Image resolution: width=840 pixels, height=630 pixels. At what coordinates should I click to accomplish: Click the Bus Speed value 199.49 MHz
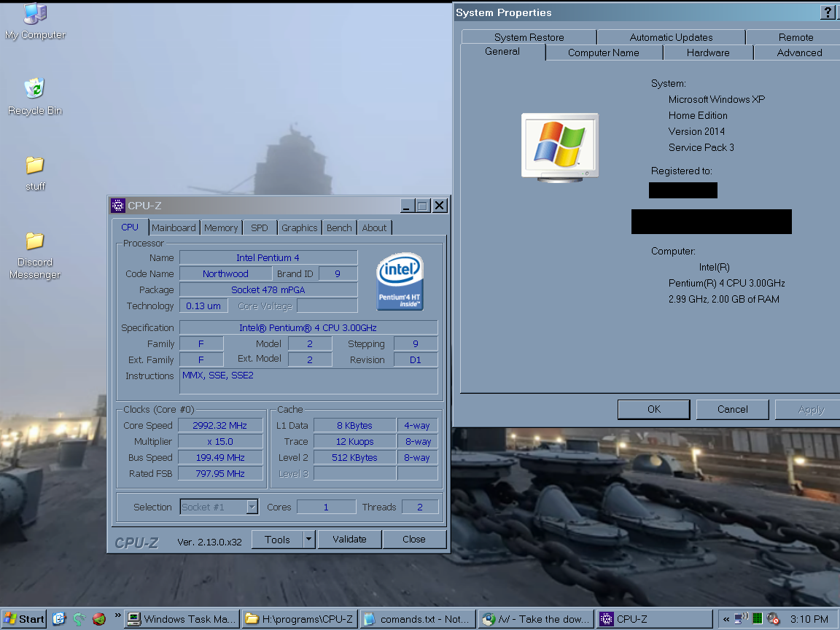220,457
